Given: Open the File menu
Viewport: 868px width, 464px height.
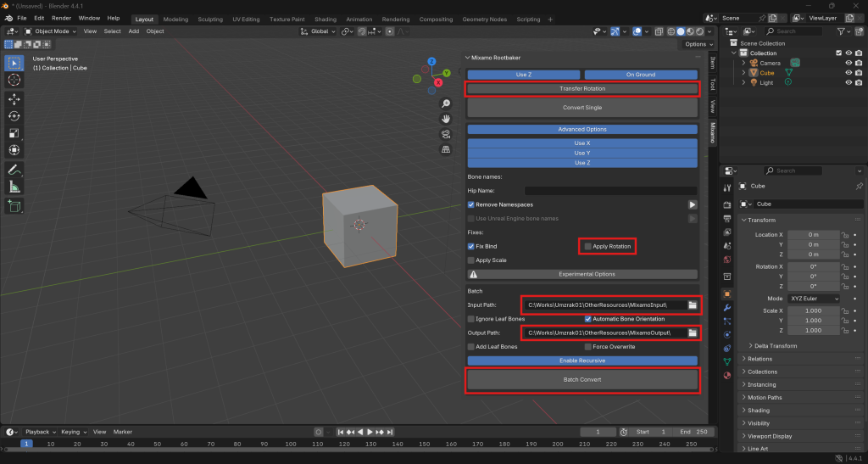Looking at the screenshot, I should click(22, 19).
